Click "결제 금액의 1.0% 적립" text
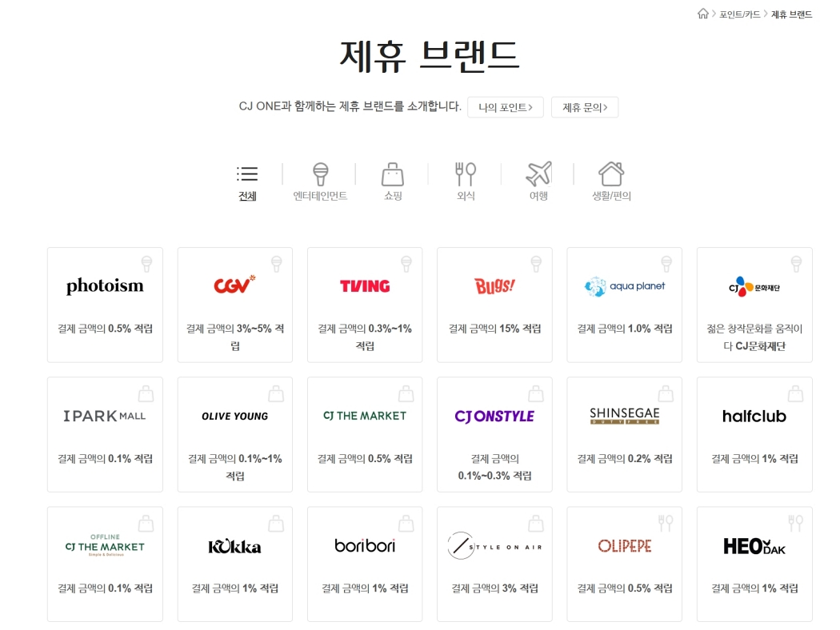840x630 pixels. tap(625, 329)
